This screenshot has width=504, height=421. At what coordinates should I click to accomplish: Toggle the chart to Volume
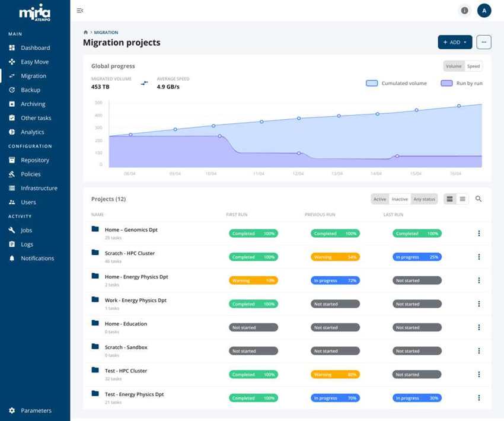454,66
